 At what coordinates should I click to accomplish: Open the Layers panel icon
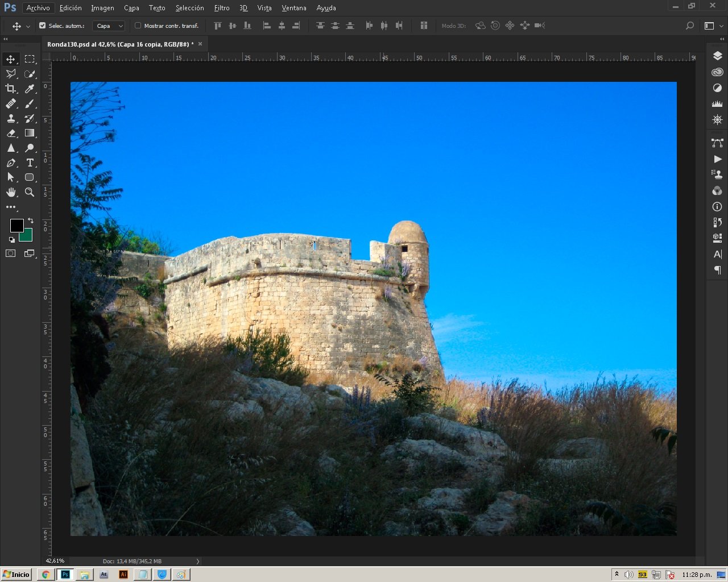[717, 56]
